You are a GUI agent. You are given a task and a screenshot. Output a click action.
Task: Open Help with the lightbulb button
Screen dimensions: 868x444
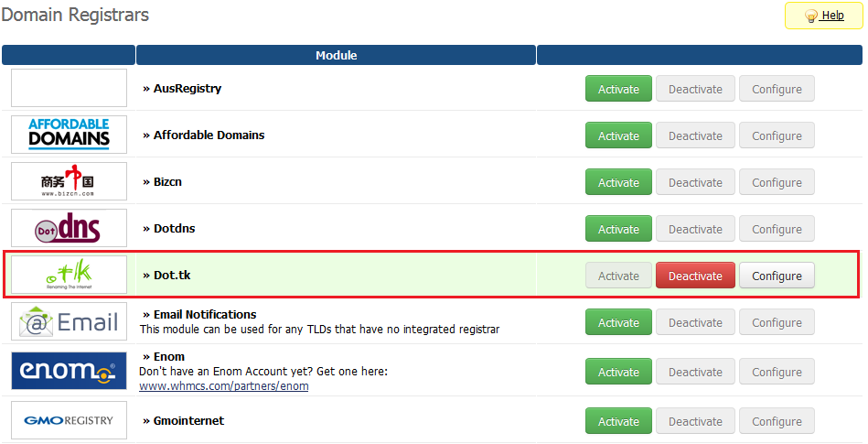coord(824,16)
